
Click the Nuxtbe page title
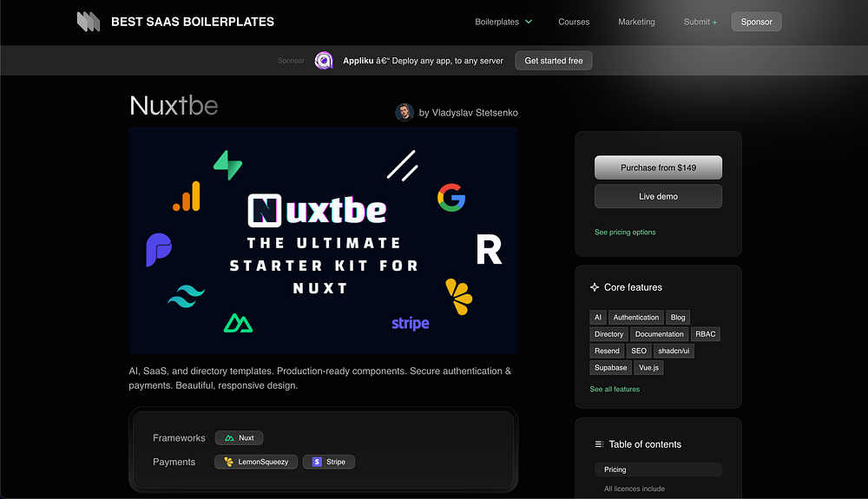[x=174, y=105]
